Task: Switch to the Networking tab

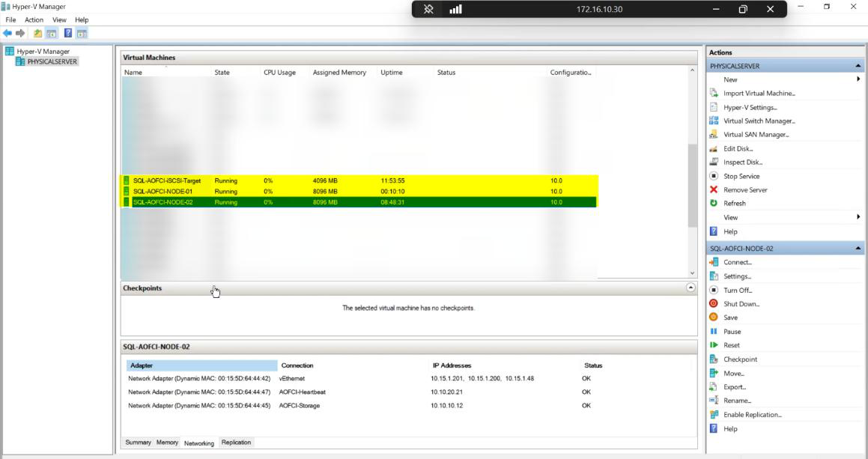Action: point(198,443)
